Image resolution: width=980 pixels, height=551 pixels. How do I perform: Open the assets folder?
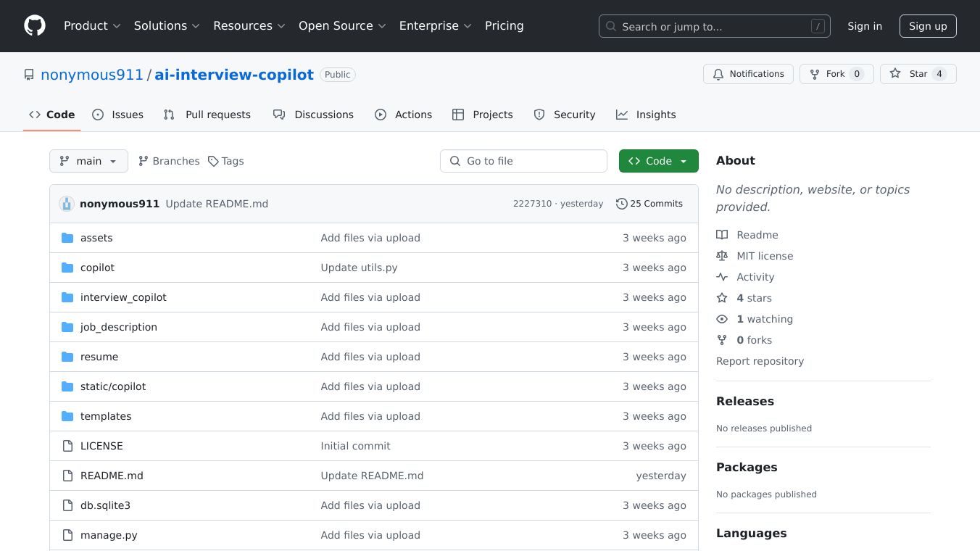96,238
